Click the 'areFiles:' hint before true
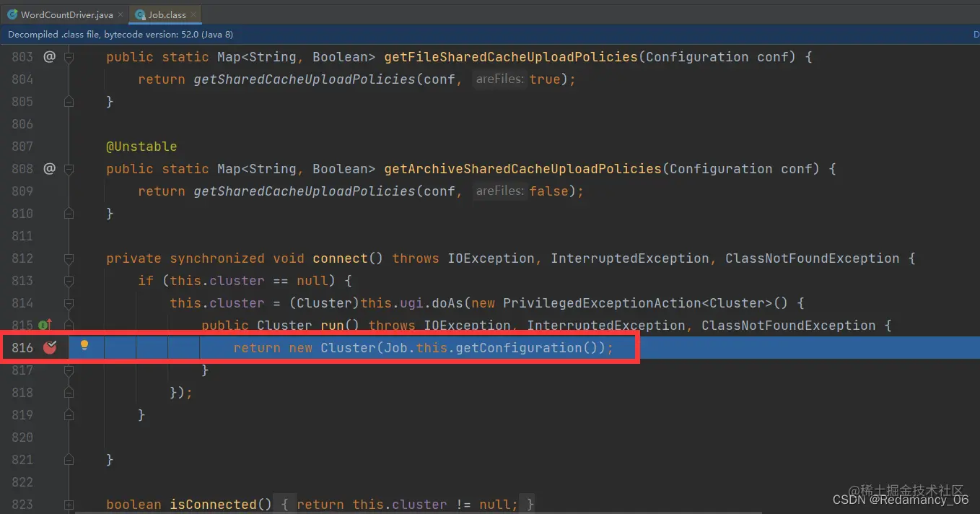Screen dimensions: 980x514 click(500, 79)
